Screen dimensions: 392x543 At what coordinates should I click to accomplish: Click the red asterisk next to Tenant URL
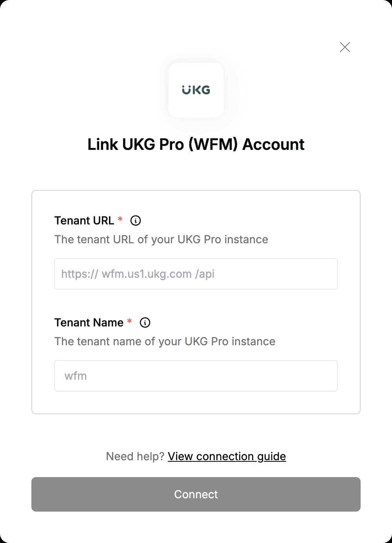(120, 219)
